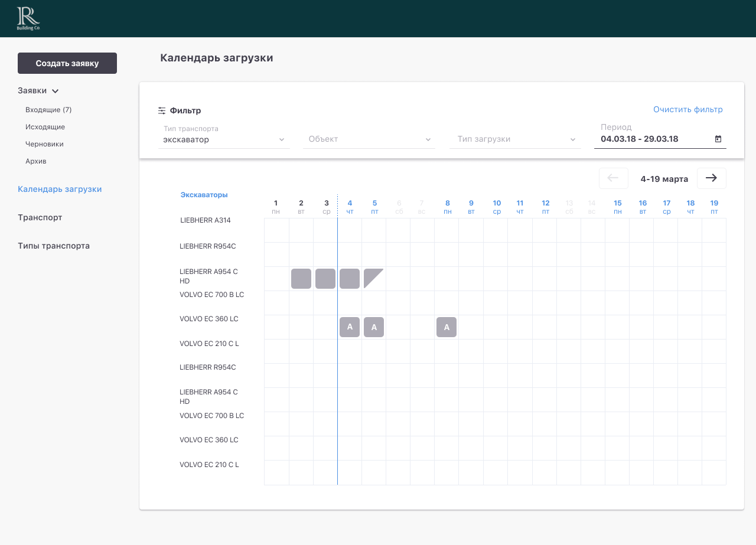Click Создать заявку button
This screenshot has height=545, width=756.
pos(67,63)
